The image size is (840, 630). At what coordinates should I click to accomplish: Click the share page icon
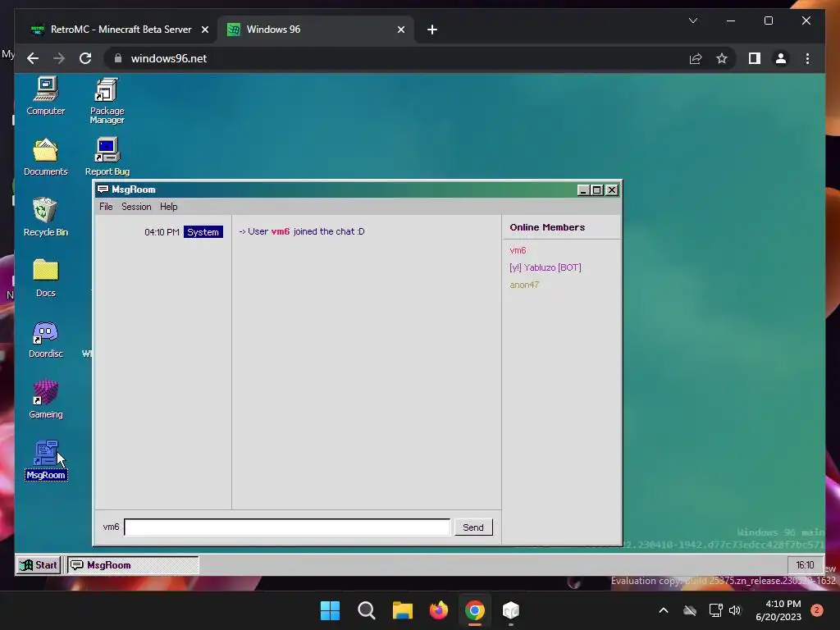(x=696, y=58)
